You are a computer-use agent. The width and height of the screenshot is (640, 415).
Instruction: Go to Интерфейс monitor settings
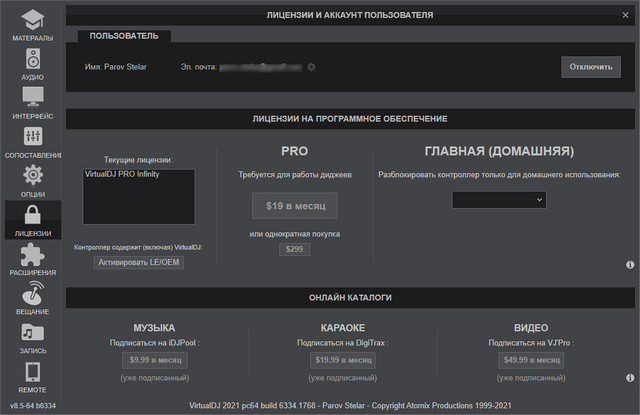32,102
